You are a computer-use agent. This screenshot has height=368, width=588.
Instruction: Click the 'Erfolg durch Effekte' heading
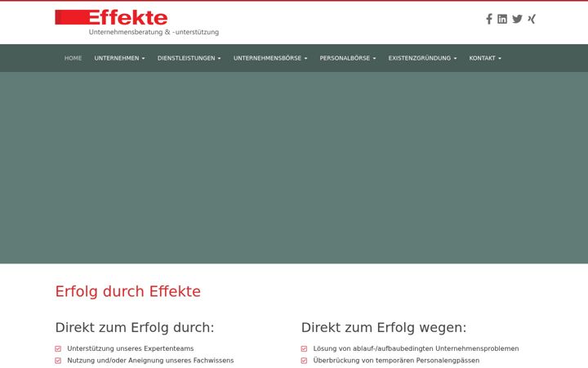click(128, 291)
